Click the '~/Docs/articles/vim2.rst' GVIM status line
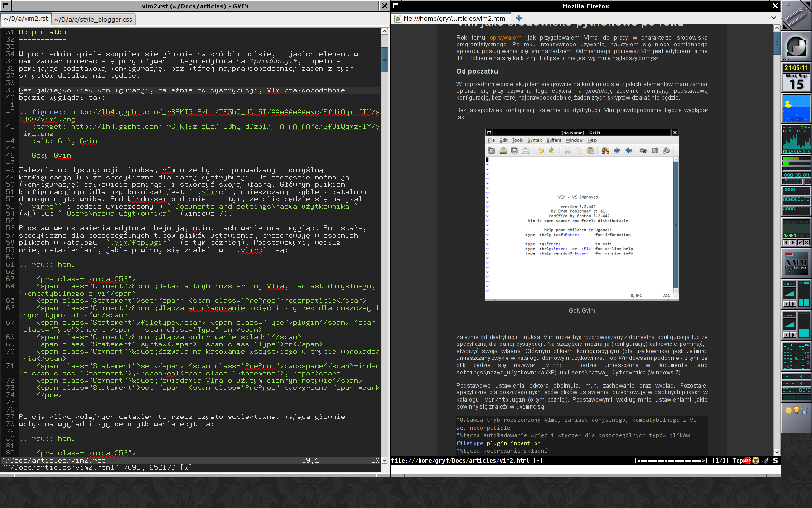Screen dimensions: 812x508 click(54, 461)
